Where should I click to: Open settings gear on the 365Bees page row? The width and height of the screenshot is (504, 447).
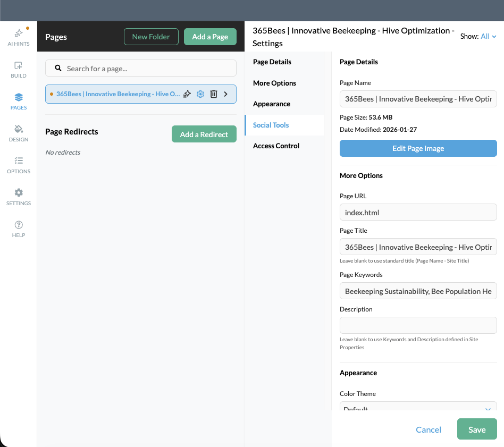click(x=200, y=94)
